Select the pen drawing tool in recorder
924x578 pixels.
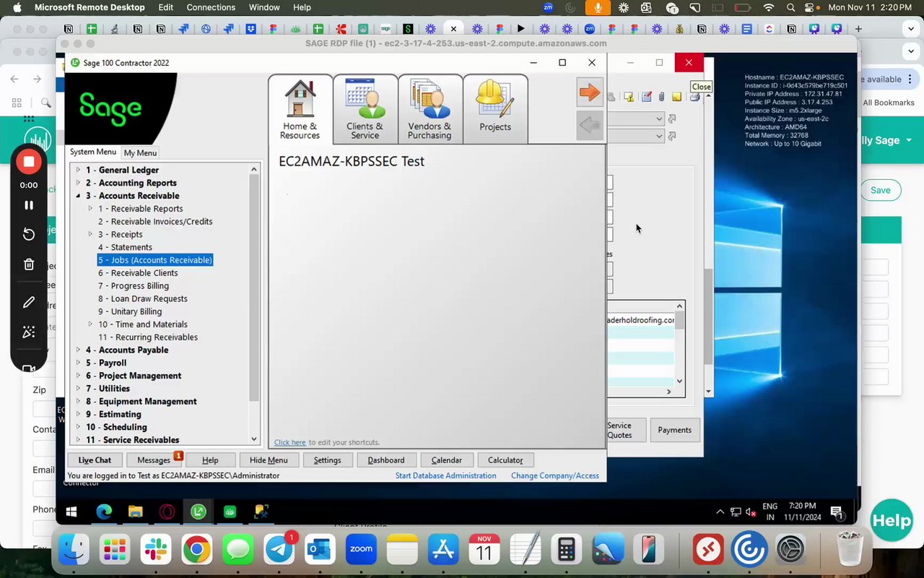(29, 302)
